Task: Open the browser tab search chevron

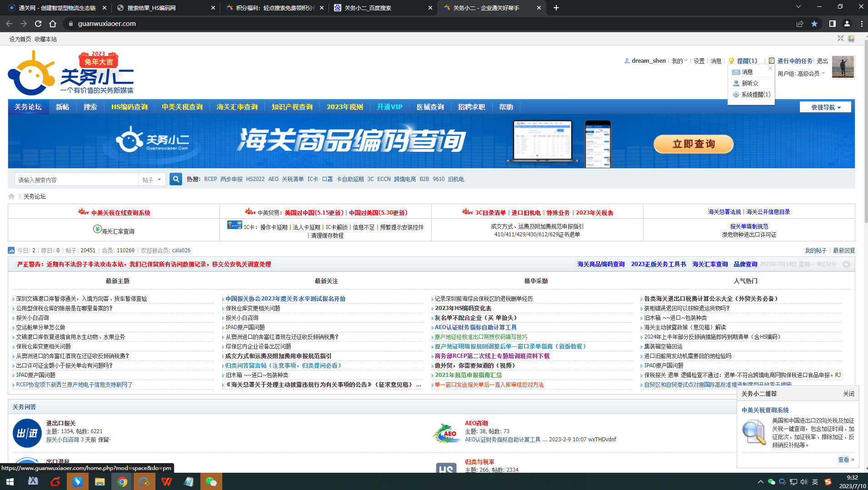Action: point(798,7)
